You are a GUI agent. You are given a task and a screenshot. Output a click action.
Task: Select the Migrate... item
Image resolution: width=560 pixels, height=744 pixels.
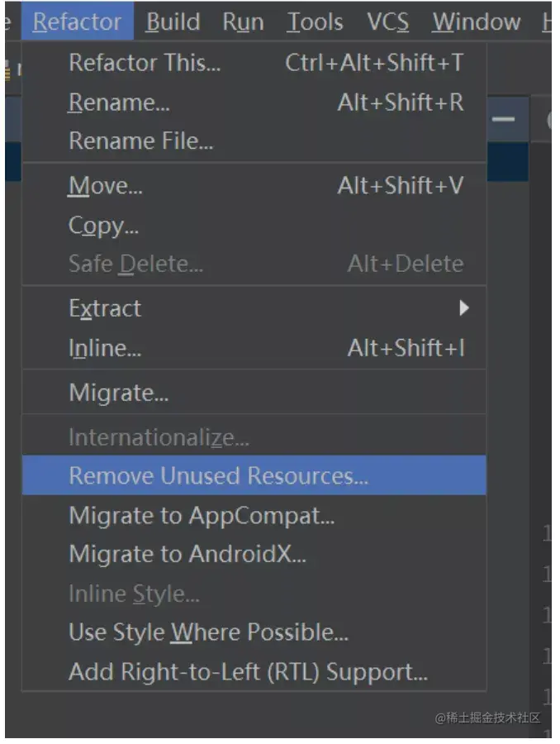click(x=254, y=393)
